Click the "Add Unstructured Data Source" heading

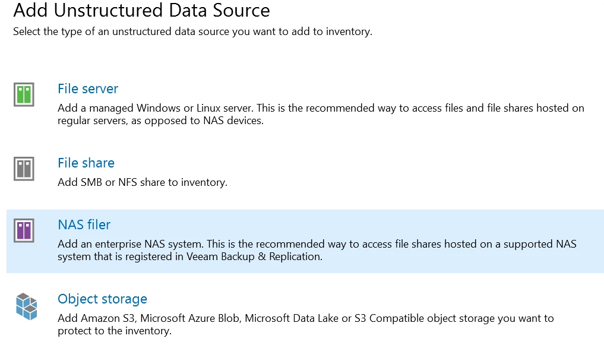click(141, 10)
